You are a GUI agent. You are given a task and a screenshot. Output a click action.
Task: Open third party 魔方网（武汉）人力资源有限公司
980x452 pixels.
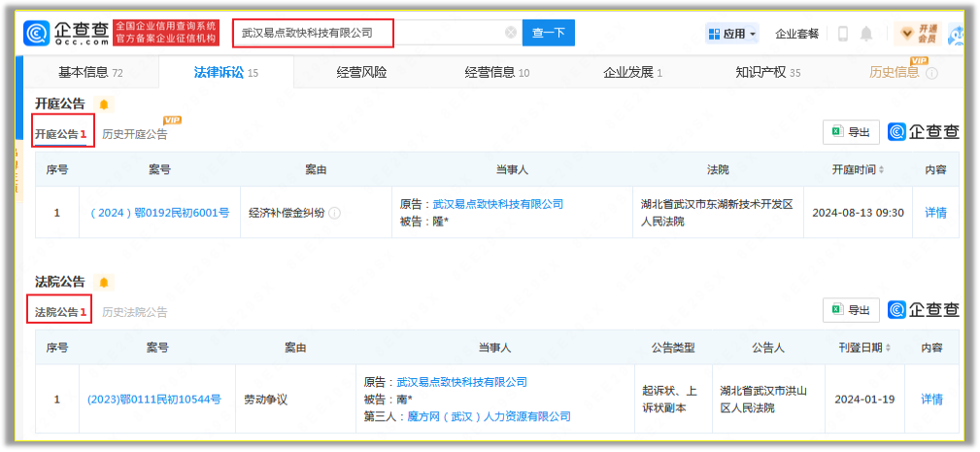(x=490, y=416)
